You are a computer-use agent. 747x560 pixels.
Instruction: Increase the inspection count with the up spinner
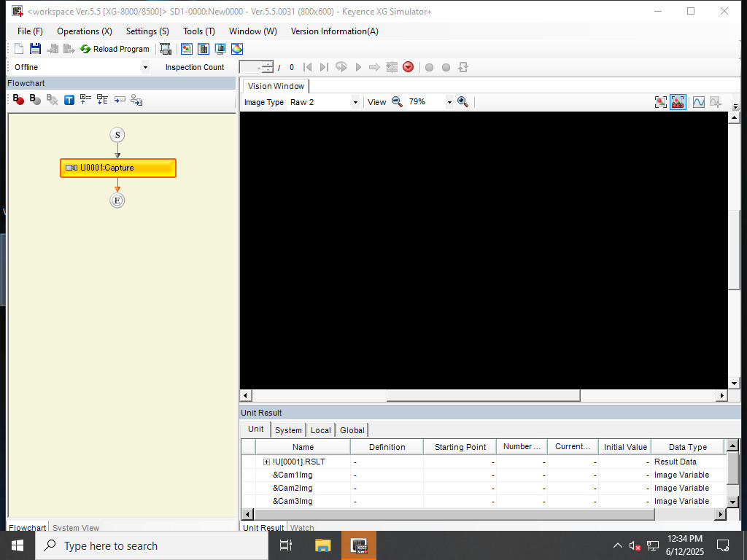coord(268,64)
